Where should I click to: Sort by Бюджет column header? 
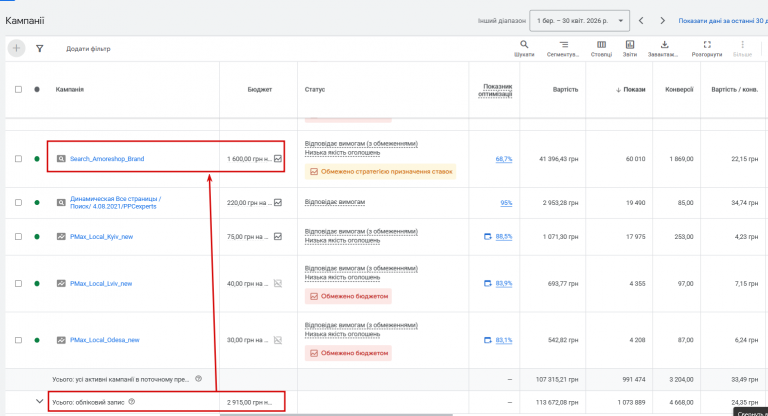point(260,90)
